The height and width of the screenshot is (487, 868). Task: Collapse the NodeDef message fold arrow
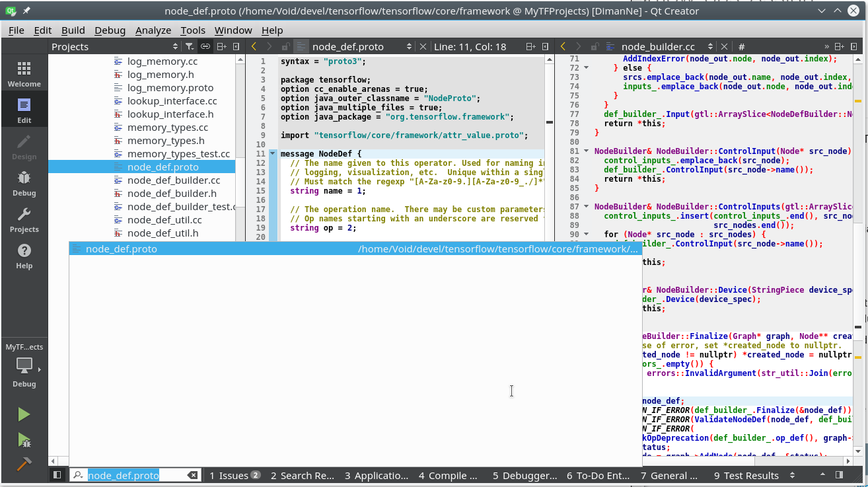[272, 154]
